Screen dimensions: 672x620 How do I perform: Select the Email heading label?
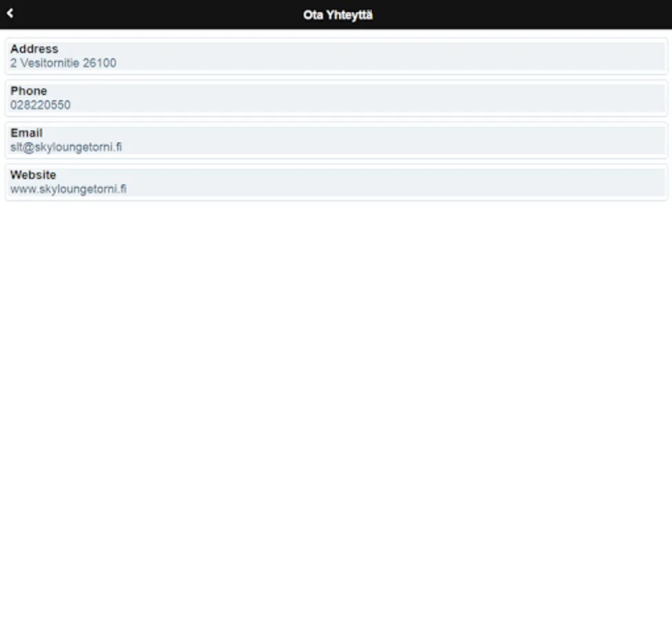pyautogui.click(x=27, y=133)
